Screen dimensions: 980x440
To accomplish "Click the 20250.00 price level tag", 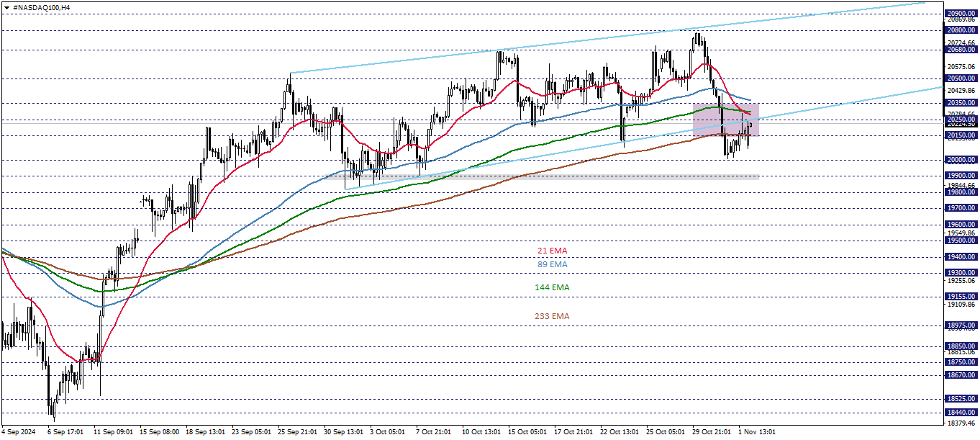I will point(961,120).
